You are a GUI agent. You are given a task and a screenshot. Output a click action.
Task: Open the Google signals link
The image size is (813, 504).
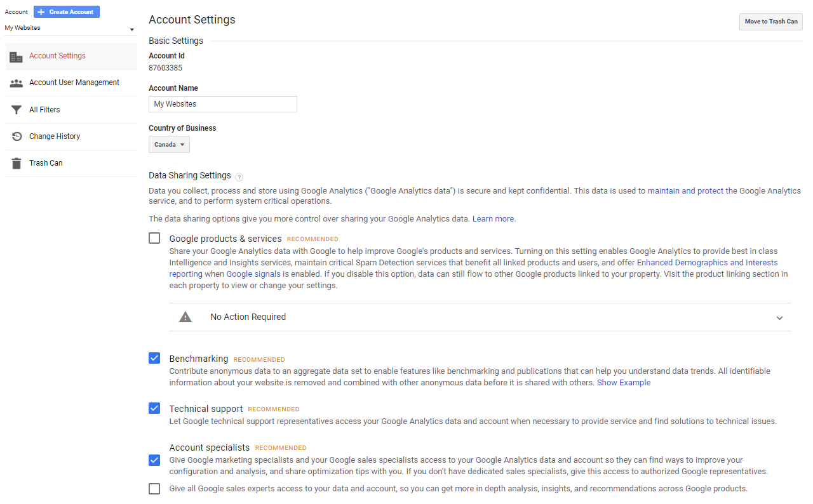[x=253, y=274]
